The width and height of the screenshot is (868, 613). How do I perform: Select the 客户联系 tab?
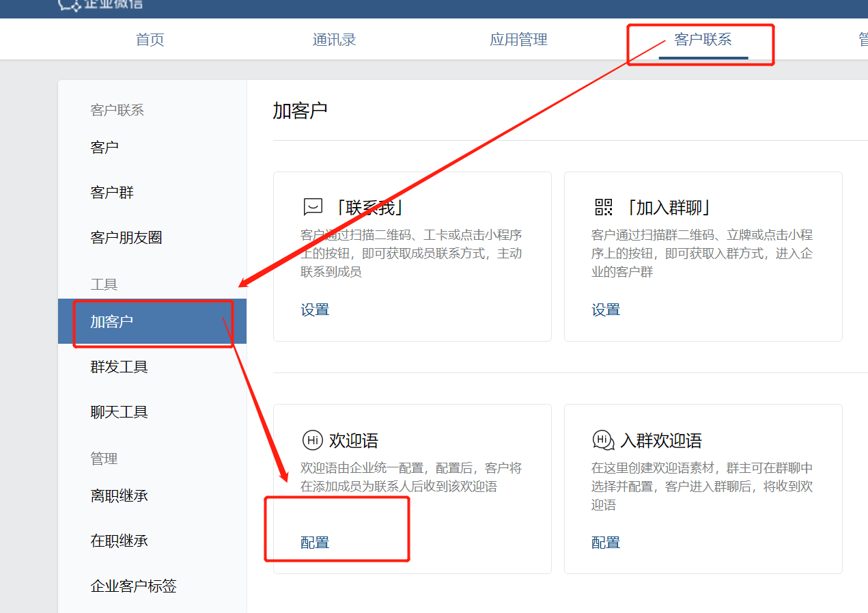tap(703, 40)
